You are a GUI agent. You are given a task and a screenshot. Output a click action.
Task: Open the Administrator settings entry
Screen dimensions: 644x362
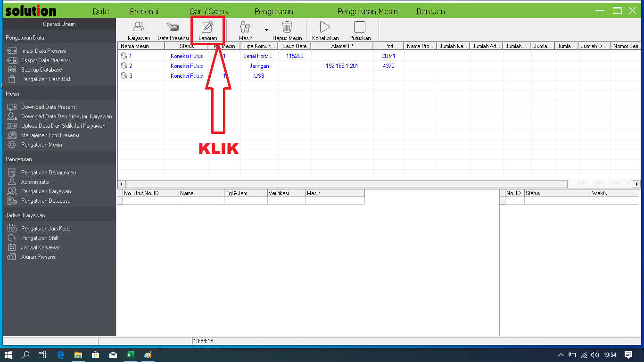(x=36, y=181)
